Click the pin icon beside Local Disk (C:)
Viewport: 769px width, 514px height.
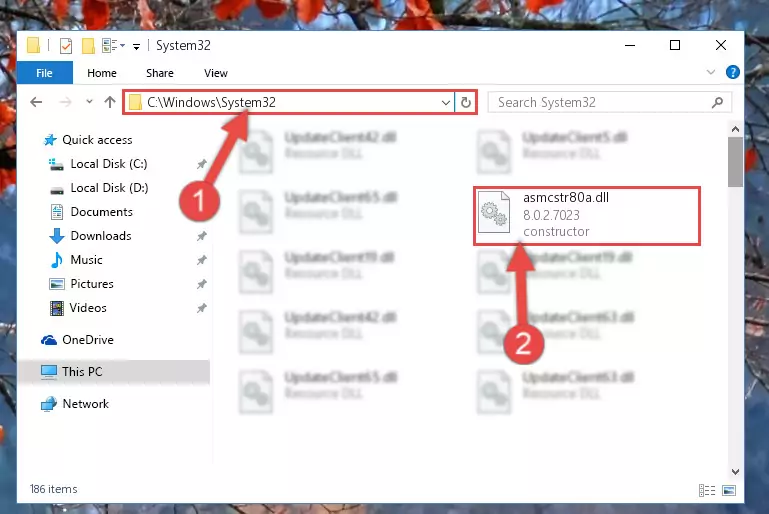(x=202, y=164)
